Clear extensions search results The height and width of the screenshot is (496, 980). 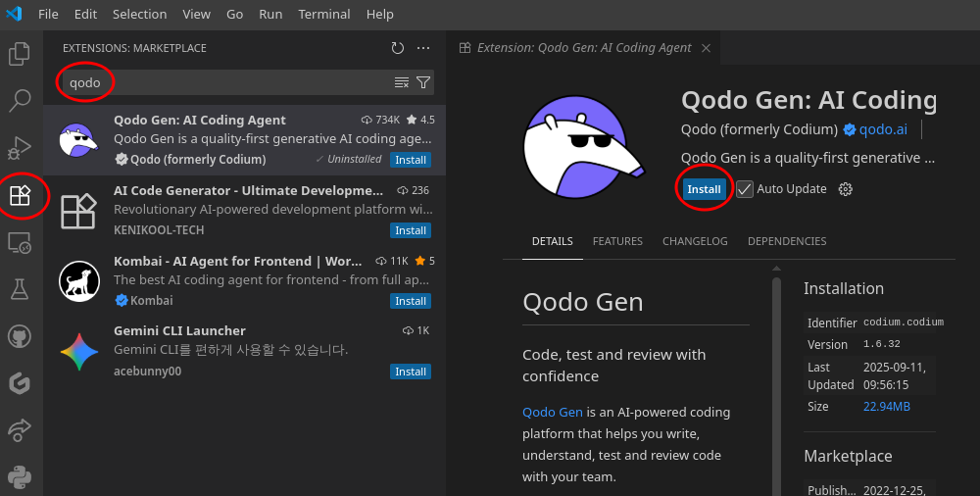(401, 82)
